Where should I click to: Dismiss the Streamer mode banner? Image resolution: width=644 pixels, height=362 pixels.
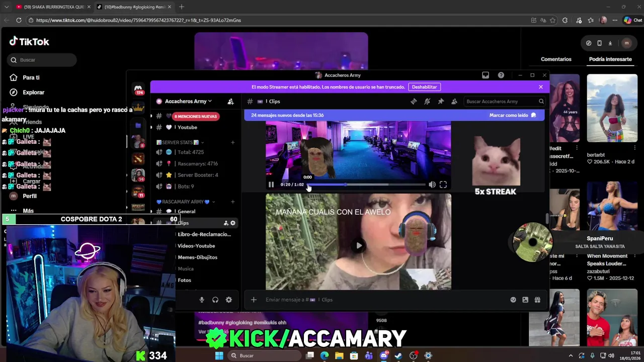(541, 87)
